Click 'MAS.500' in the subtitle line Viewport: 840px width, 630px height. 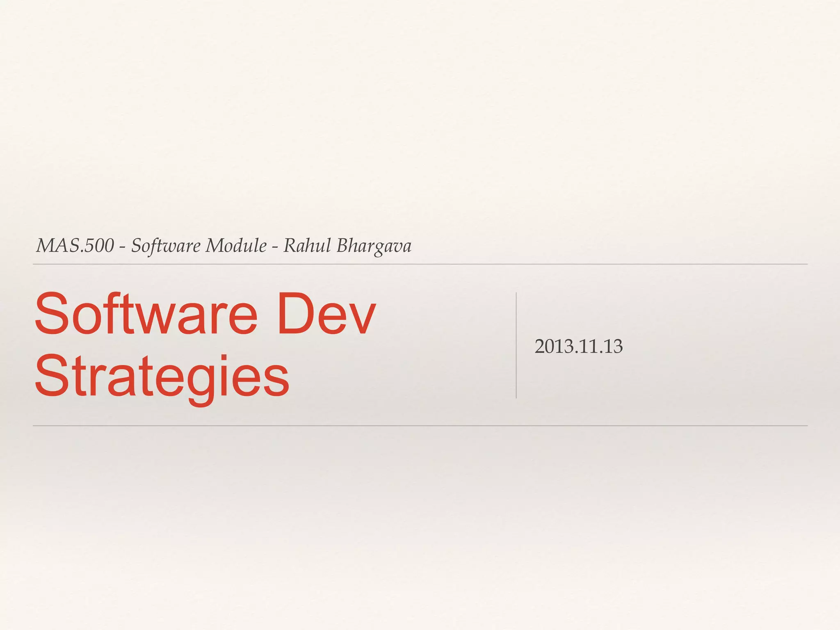[75, 246]
